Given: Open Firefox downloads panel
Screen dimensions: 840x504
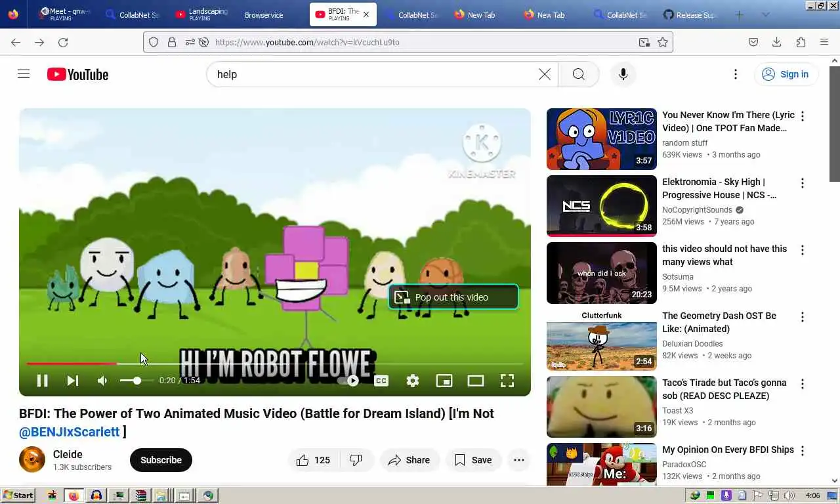Looking at the screenshot, I should [x=777, y=42].
